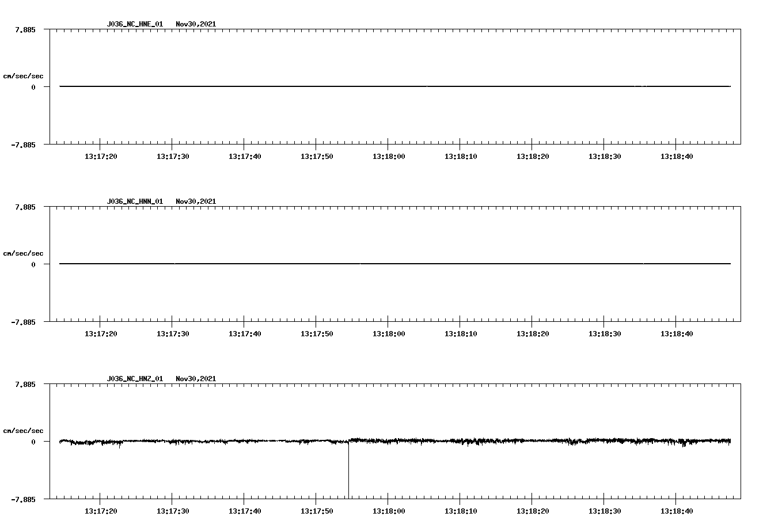Viewport: 782px width, 532px height.
Task: Click the 7.885 upper limit on HNZ axis
Action: coord(25,385)
